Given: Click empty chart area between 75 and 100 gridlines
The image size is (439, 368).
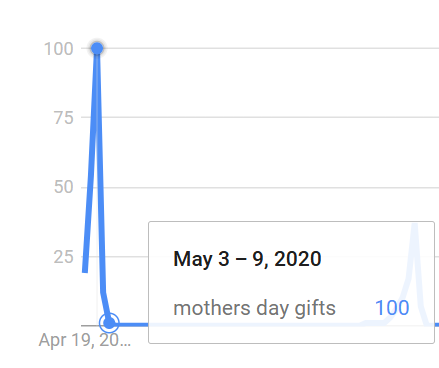Looking at the screenshot, I should tap(267, 83).
